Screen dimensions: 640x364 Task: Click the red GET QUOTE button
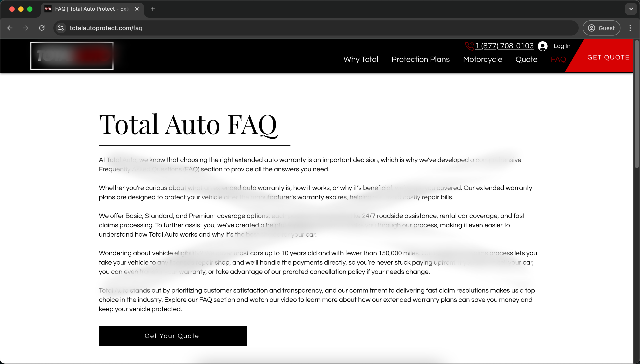pos(608,57)
